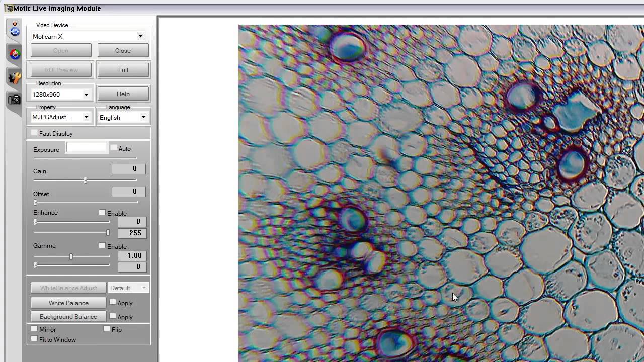Click the Enhance upper slider handle at 255
The height and width of the screenshot is (362, 644).
108,233
